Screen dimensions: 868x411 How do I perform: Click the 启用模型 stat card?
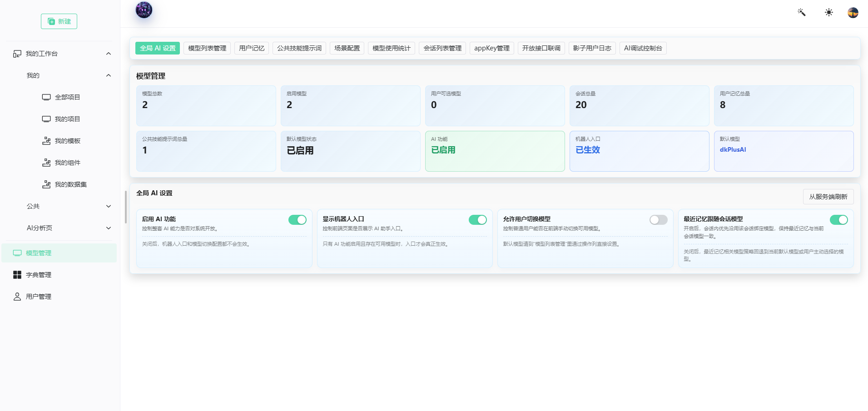pos(351,106)
